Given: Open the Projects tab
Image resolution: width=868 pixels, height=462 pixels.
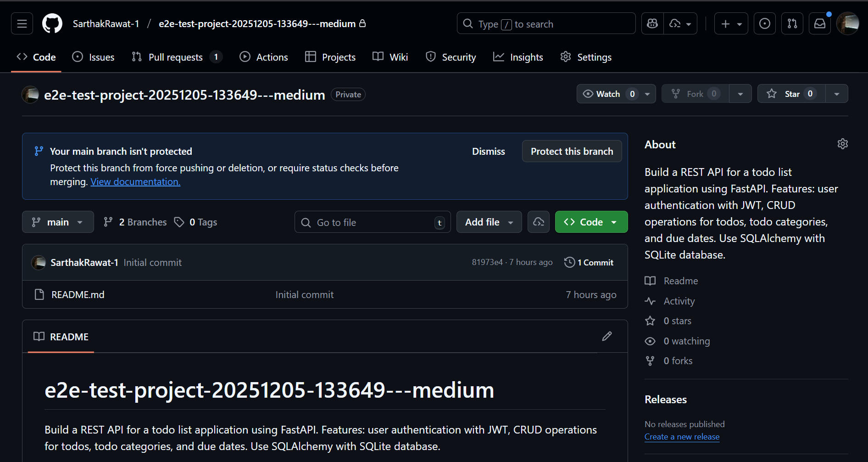Looking at the screenshot, I should [x=330, y=57].
